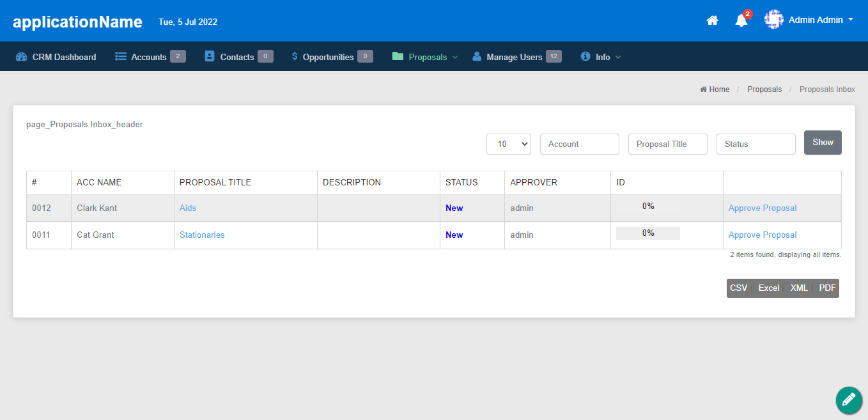Open the page size dropdown showing 10
This screenshot has width=868, height=420.
coord(509,144)
